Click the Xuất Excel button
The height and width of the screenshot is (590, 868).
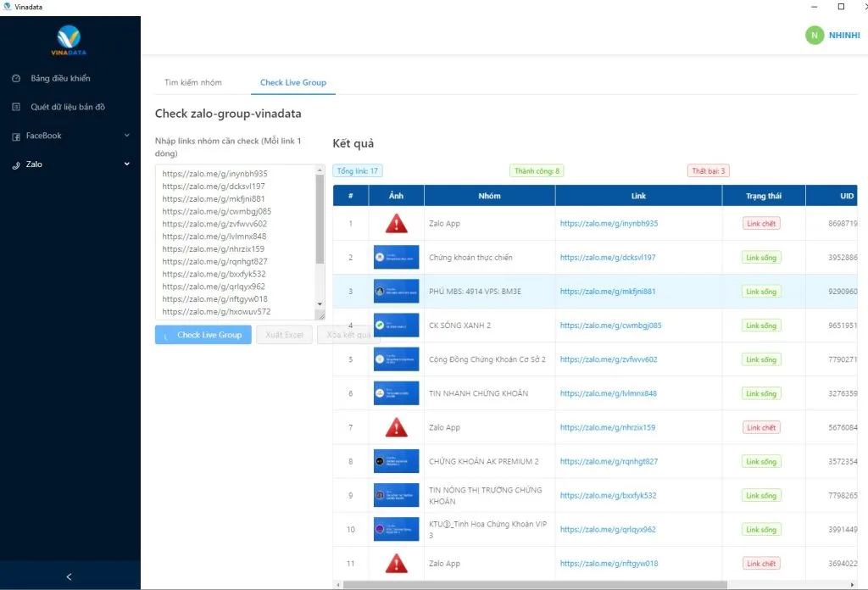pos(284,335)
